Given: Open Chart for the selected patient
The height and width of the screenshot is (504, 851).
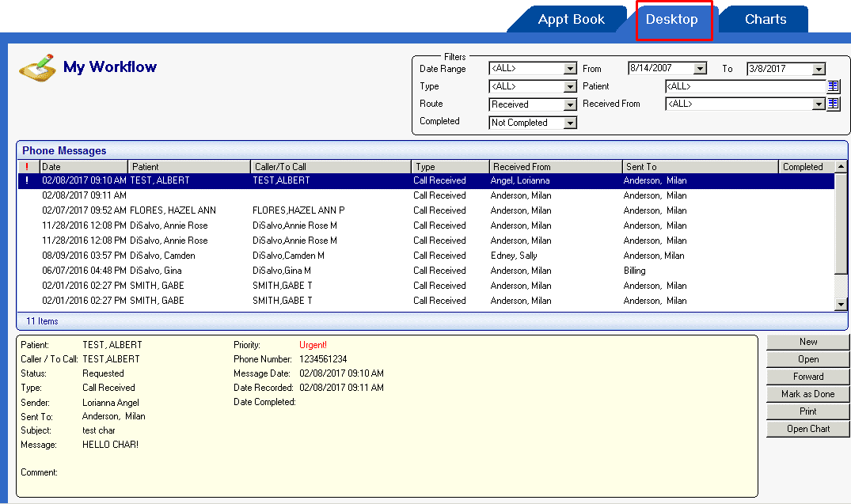Looking at the screenshot, I should point(807,429).
